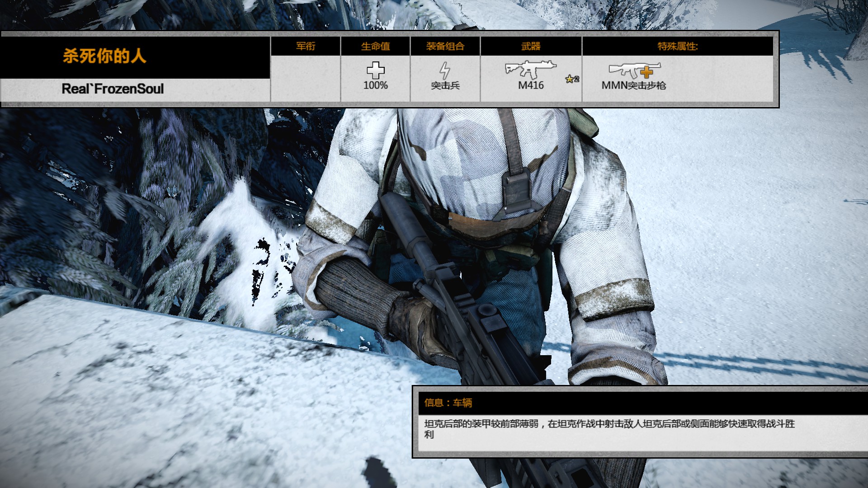Click the health cross icon

tap(375, 70)
